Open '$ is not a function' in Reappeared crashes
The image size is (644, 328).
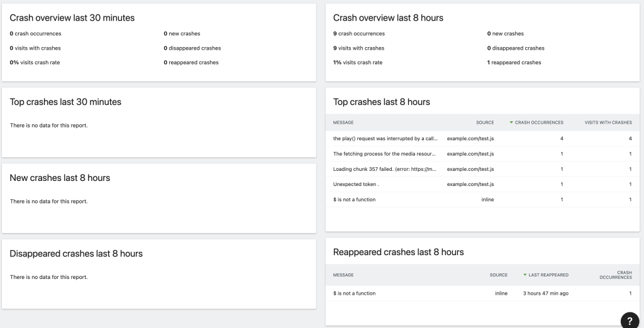coord(355,293)
